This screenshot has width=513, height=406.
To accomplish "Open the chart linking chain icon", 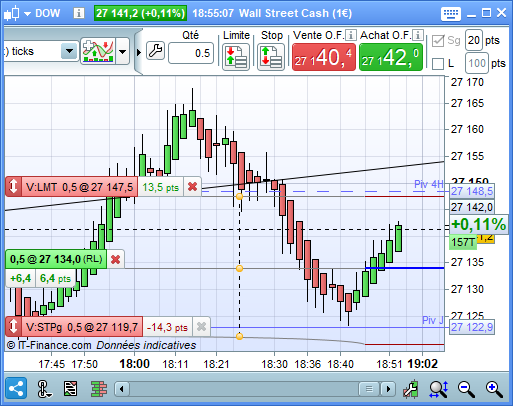I will click(44, 389).
